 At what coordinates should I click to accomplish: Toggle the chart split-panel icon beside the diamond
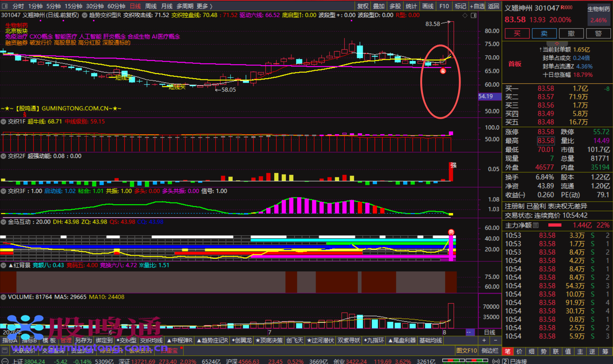(x=474, y=15)
